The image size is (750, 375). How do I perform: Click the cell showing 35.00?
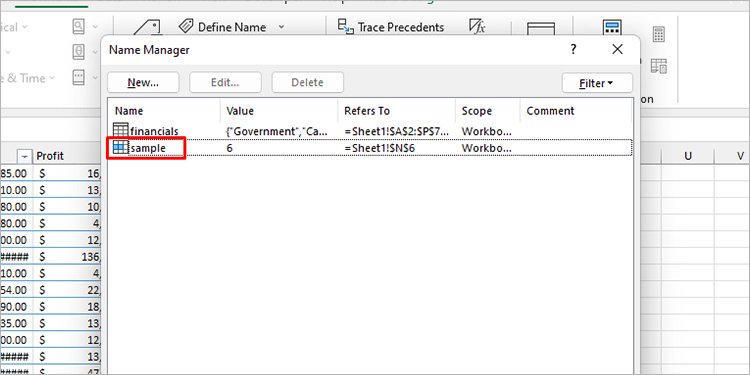coord(16,323)
